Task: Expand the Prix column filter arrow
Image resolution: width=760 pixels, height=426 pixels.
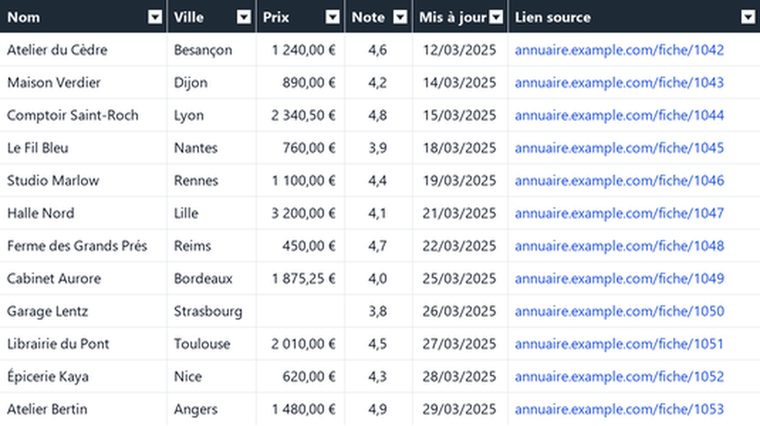Action: 332,17
